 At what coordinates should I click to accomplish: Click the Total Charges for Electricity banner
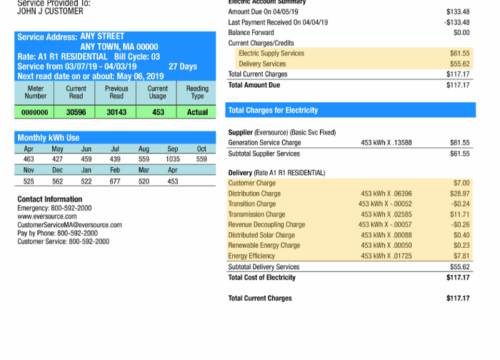350,110
